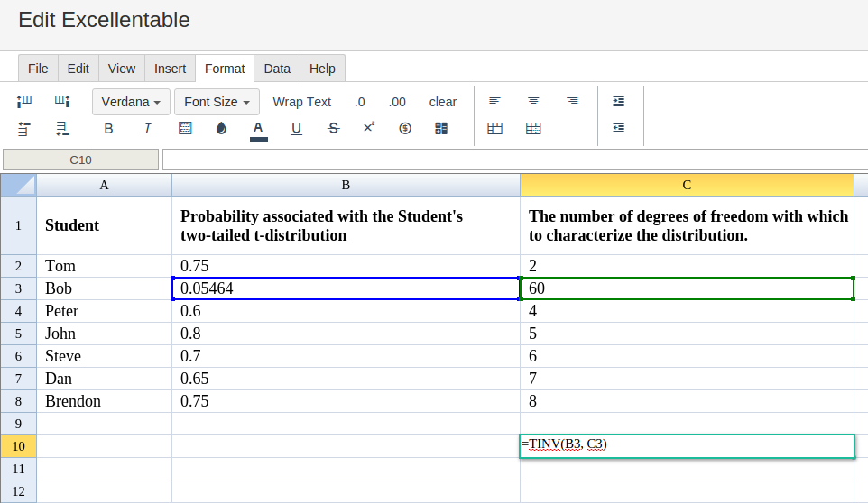The image size is (868, 503).
Task: Apply strikethrough to text
Action: 333,129
